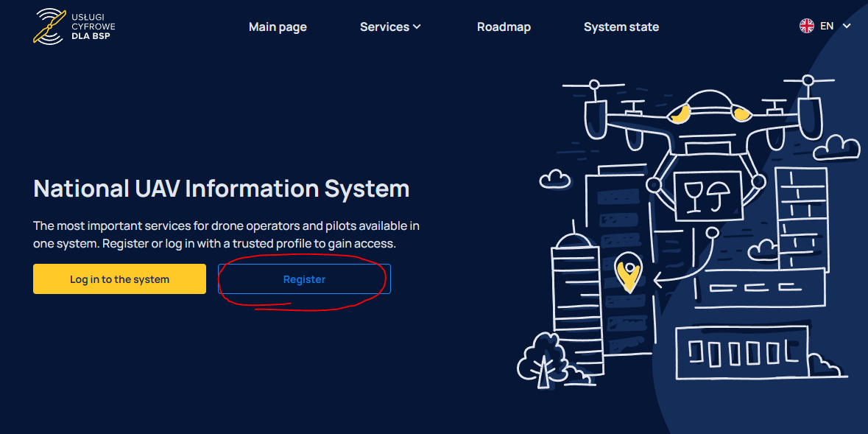
Task: Click the Usługi Cyfrowe dla BSP logo
Action: coord(74,26)
